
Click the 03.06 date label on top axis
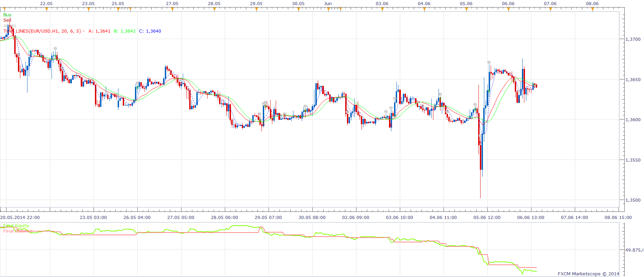[x=382, y=4]
